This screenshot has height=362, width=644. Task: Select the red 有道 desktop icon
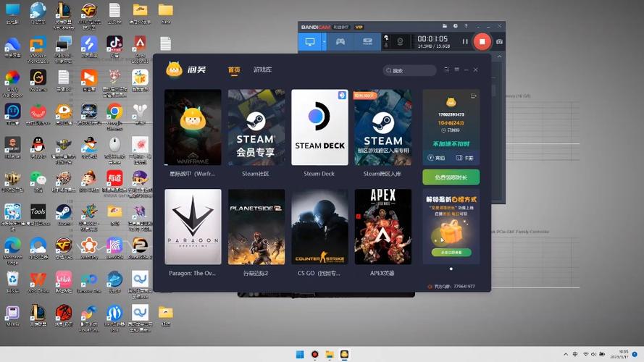point(114,179)
